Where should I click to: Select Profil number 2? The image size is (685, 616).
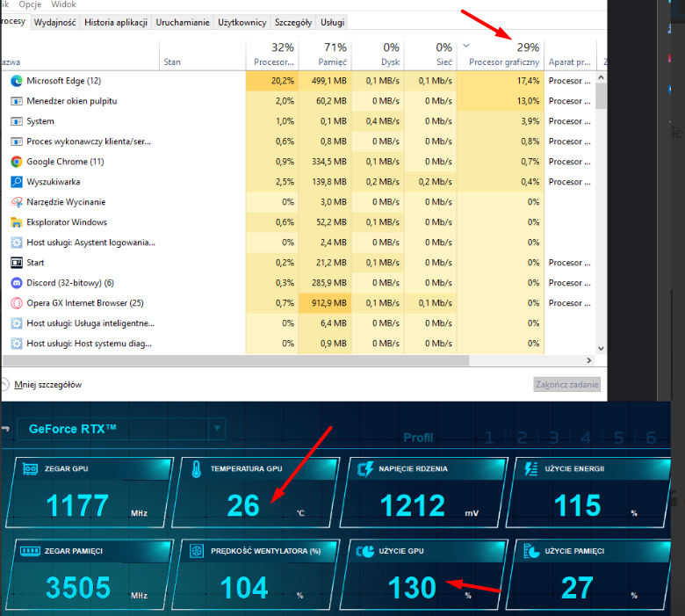pos(522,438)
